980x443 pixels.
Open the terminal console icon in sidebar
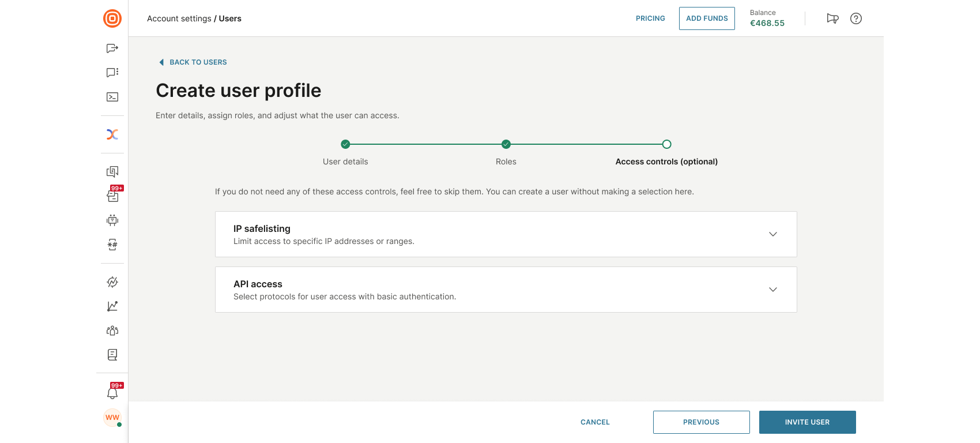tap(112, 97)
